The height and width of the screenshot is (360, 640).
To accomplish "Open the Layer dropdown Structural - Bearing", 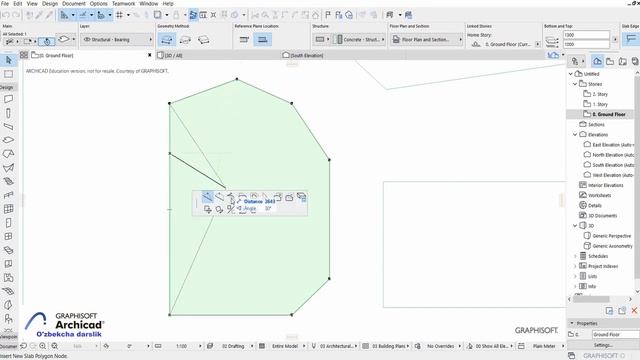I will 117,40.
